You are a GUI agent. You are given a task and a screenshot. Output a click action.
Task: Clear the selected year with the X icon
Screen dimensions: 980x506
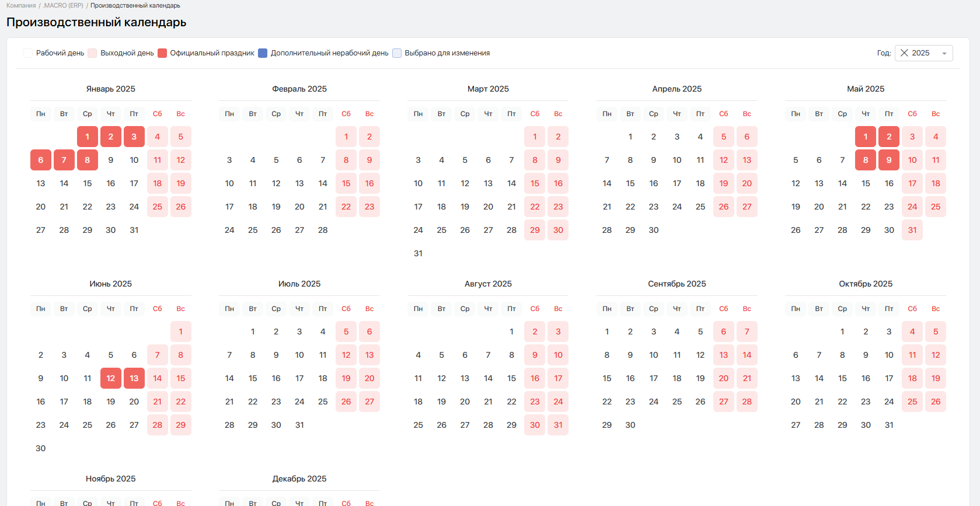click(904, 53)
